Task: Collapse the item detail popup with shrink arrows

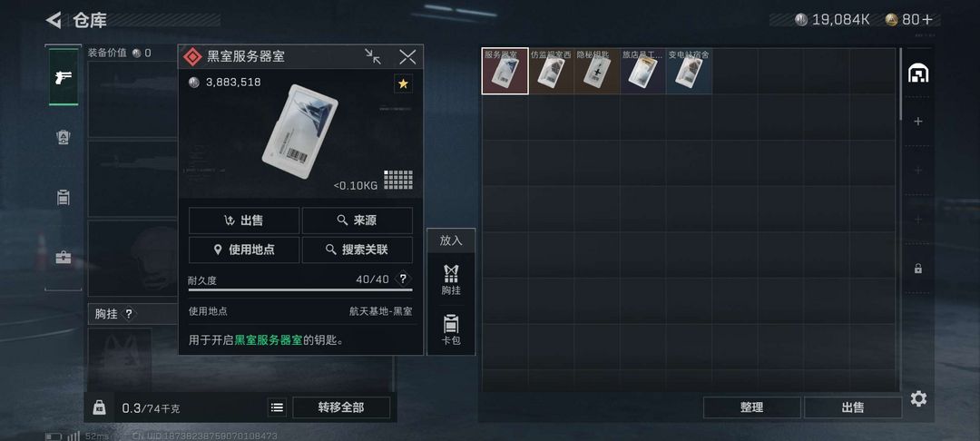Action: click(x=373, y=57)
